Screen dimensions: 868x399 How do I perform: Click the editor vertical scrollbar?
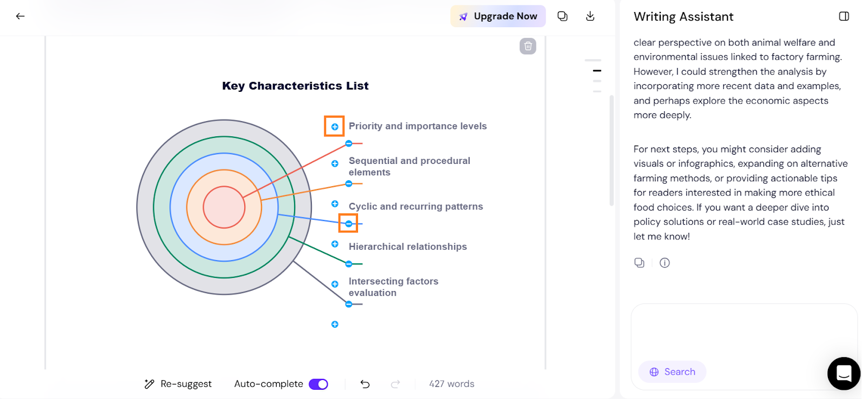pos(611,150)
